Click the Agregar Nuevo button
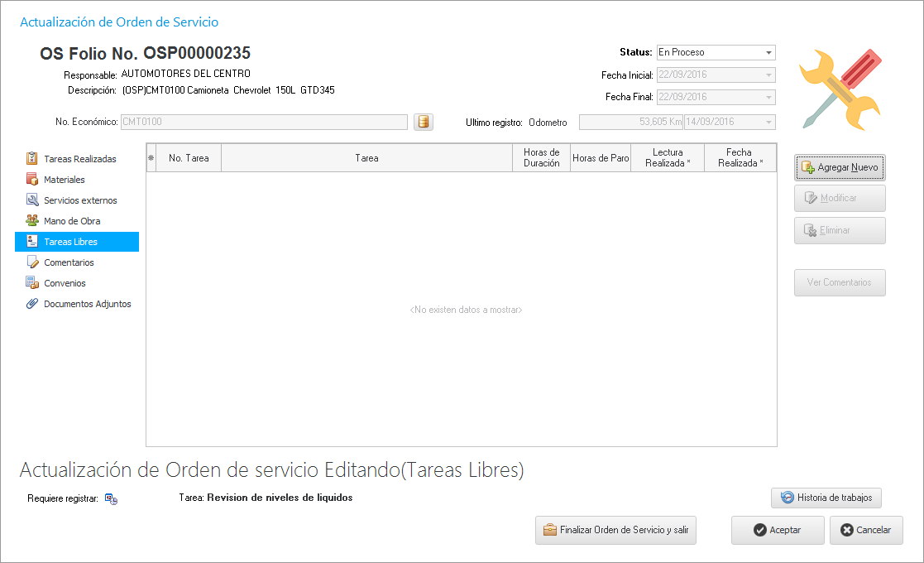 tap(840, 167)
